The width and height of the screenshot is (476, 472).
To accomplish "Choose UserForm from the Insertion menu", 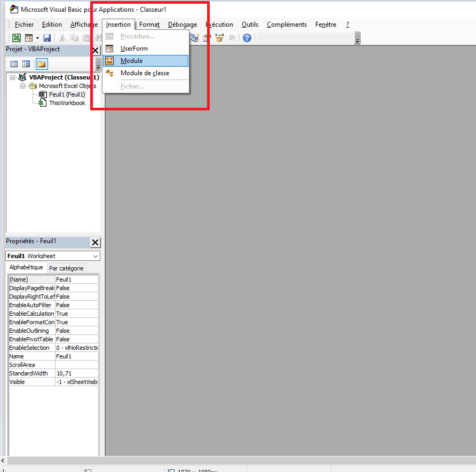I will (x=134, y=49).
